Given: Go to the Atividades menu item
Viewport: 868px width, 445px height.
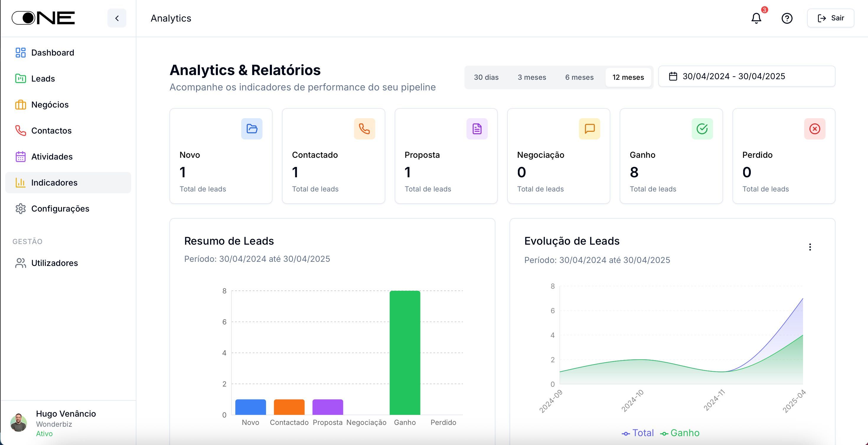Looking at the screenshot, I should (x=68, y=156).
